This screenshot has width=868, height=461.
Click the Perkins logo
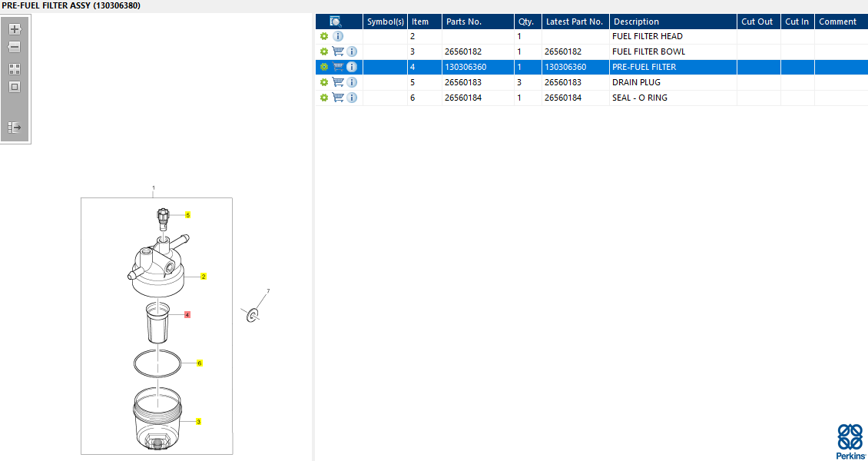click(849, 441)
